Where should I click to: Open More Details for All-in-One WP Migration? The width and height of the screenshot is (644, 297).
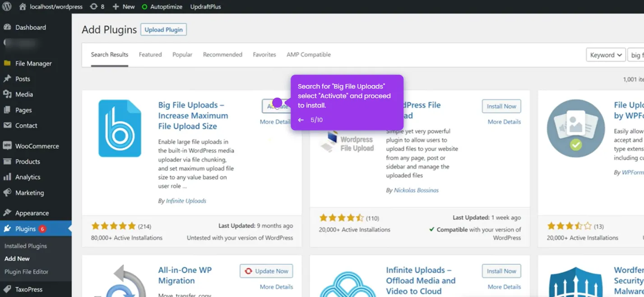pyautogui.click(x=277, y=287)
